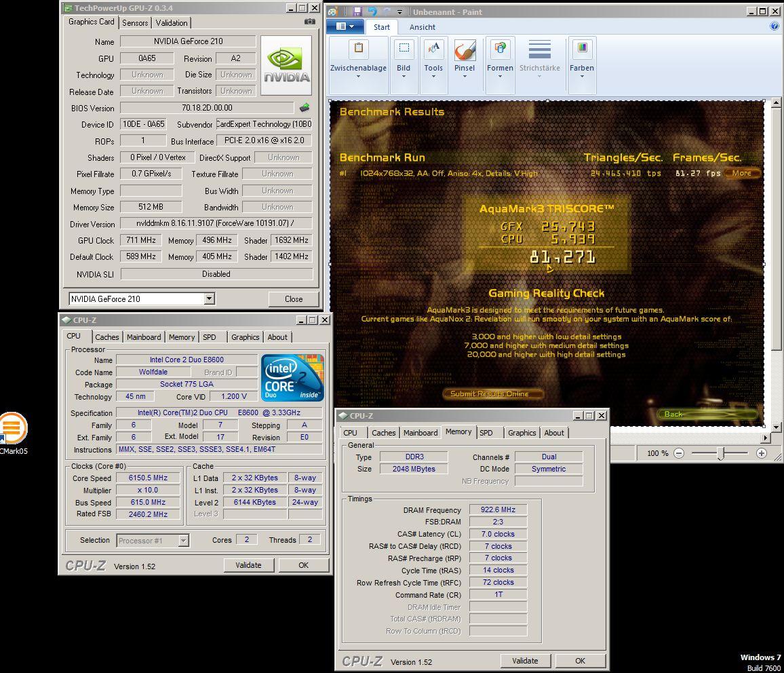784x673 pixels.
Task: Click the Paint zoom slider handle
Action: 721,453
